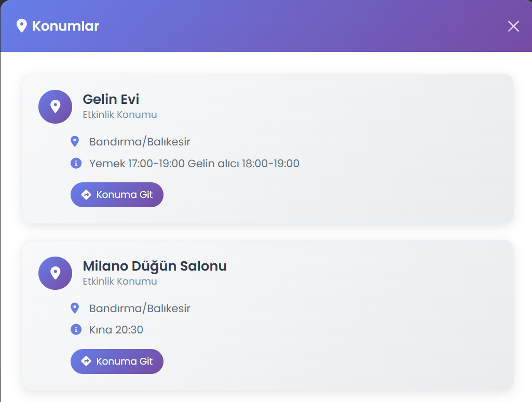This screenshot has height=402, width=532.
Task: Click Bandırma/Balıkesir address in Milano card
Action: pos(140,309)
